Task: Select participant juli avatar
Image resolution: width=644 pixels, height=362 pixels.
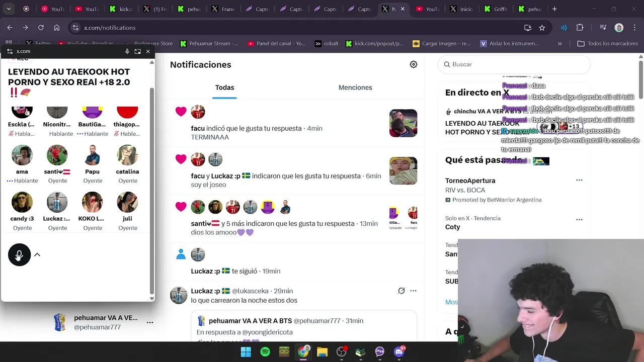Action: pyautogui.click(x=127, y=202)
